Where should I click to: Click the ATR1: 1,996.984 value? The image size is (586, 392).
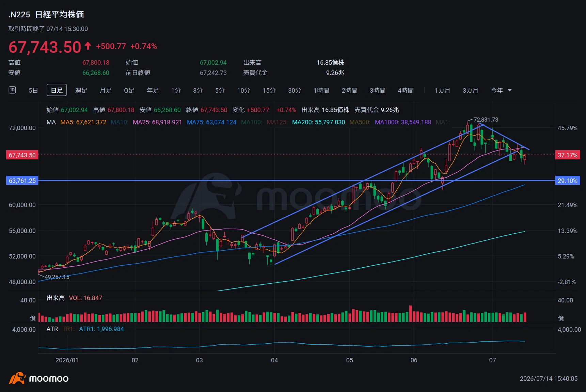(x=101, y=329)
